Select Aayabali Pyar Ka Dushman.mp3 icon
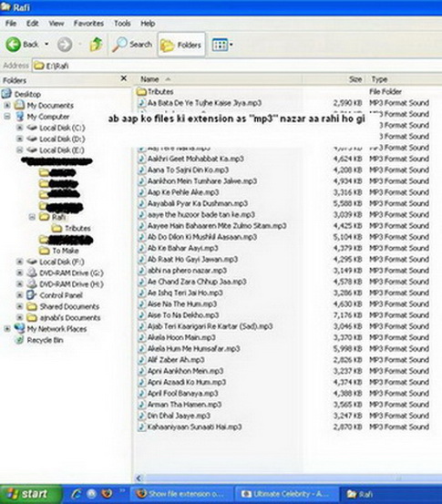 (x=141, y=203)
